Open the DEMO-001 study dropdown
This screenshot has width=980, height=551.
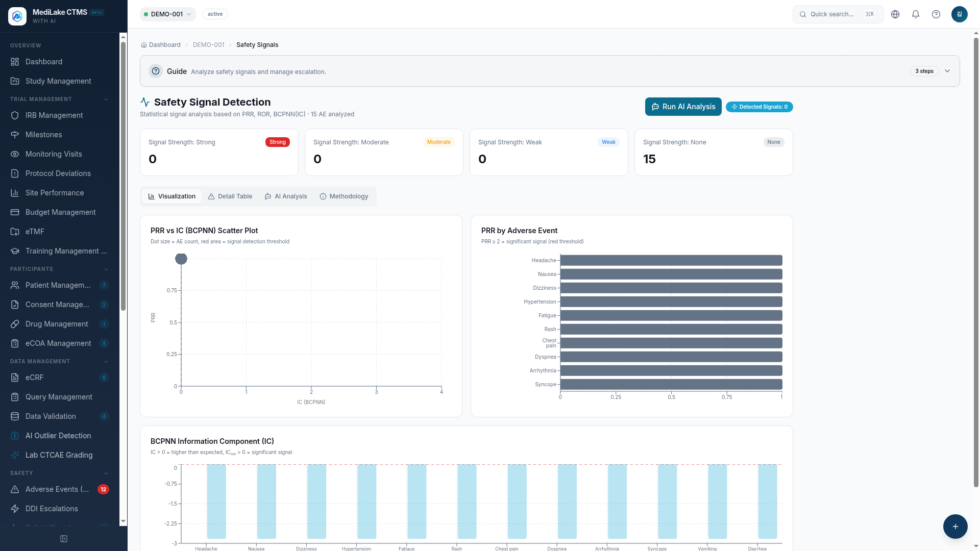(168, 14)
